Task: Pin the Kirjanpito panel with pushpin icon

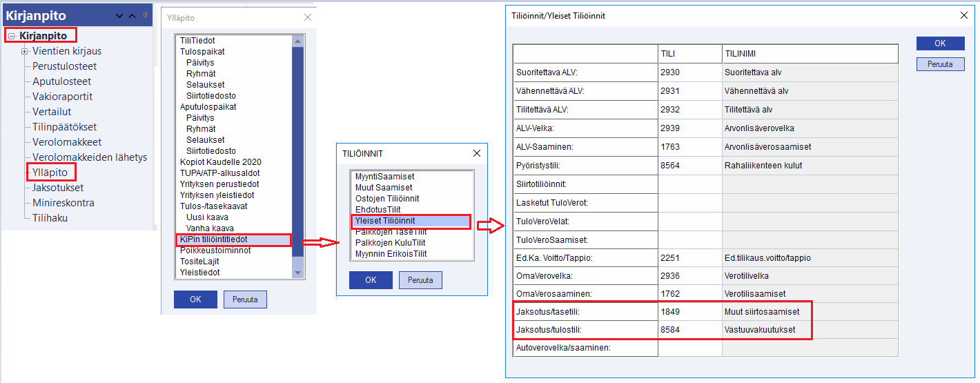Action: point(145,15)
